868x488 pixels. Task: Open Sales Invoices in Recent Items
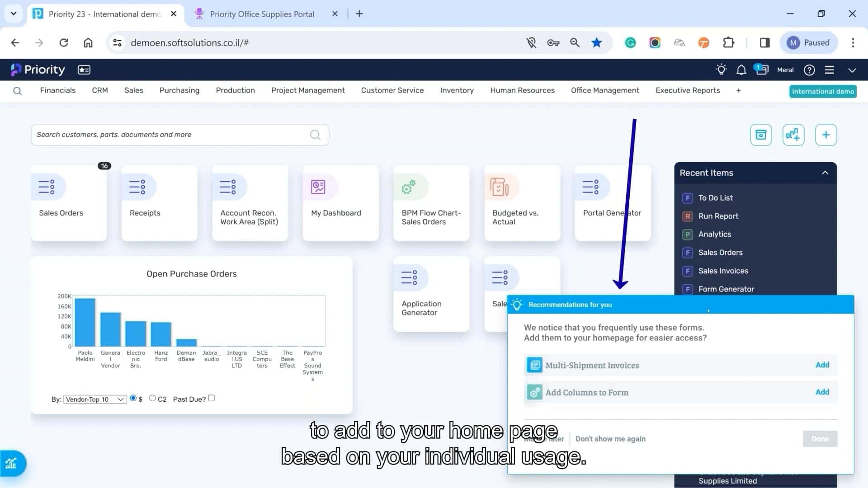723,271
